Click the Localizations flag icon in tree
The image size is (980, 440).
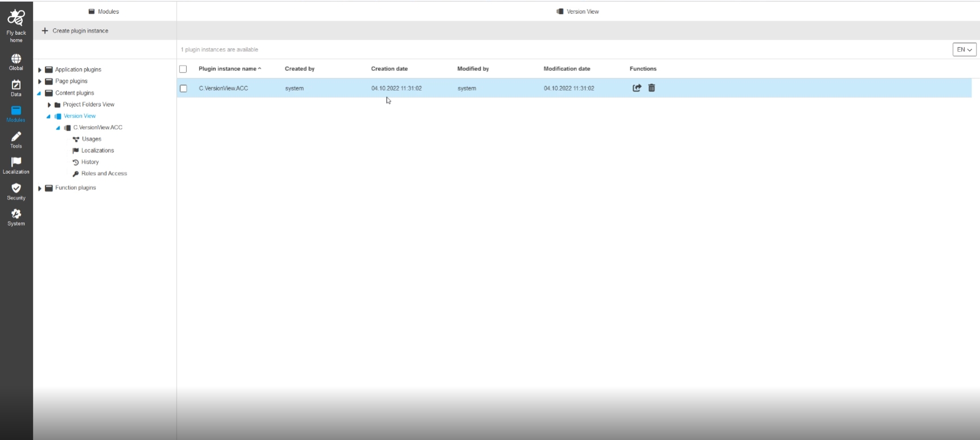tap(76, 150)
